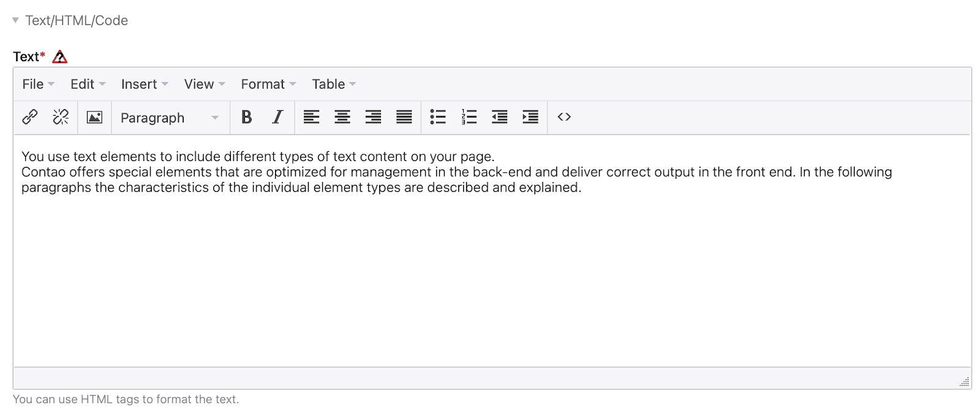Screen dimensions: 980x411
Task: Toggle italic formatting
Action: click(x=277, y=117)
